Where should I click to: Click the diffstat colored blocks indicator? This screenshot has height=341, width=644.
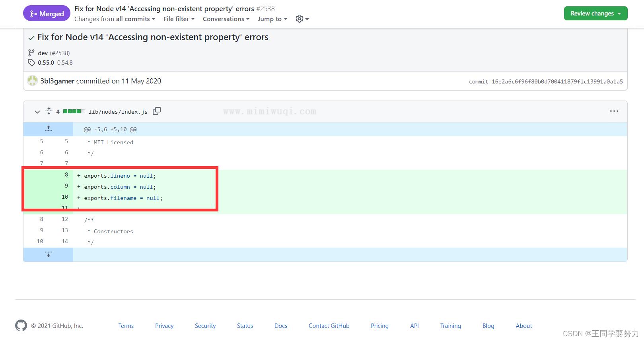(x=74, y=111)
